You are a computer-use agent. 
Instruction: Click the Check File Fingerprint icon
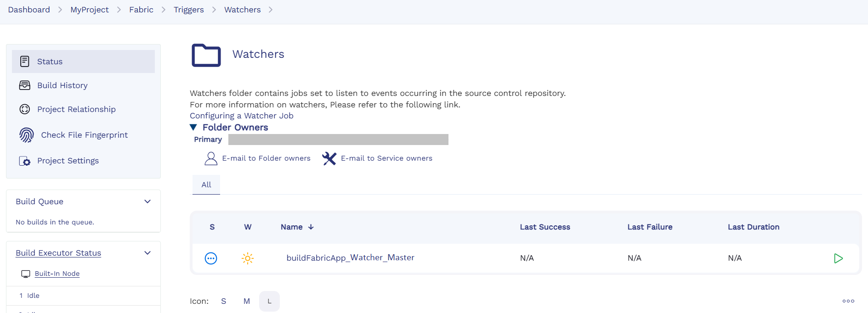(x=27, y=135)
